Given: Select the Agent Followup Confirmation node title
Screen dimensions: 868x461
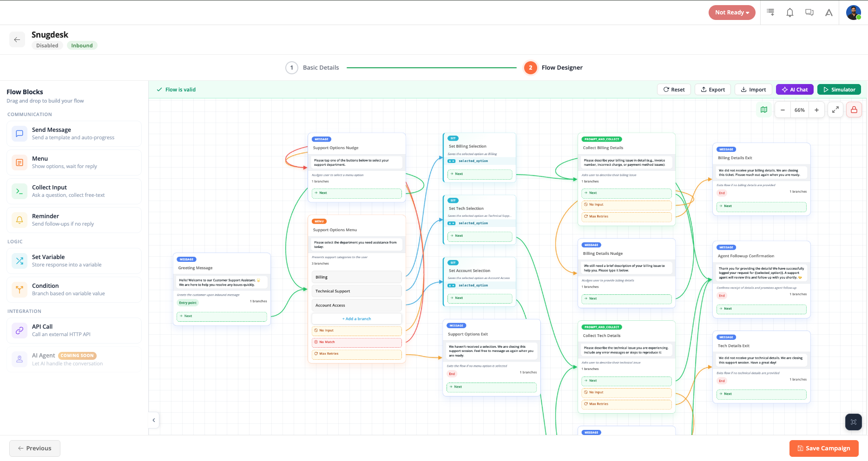Looking at the screenshot, I should point(746,256).
